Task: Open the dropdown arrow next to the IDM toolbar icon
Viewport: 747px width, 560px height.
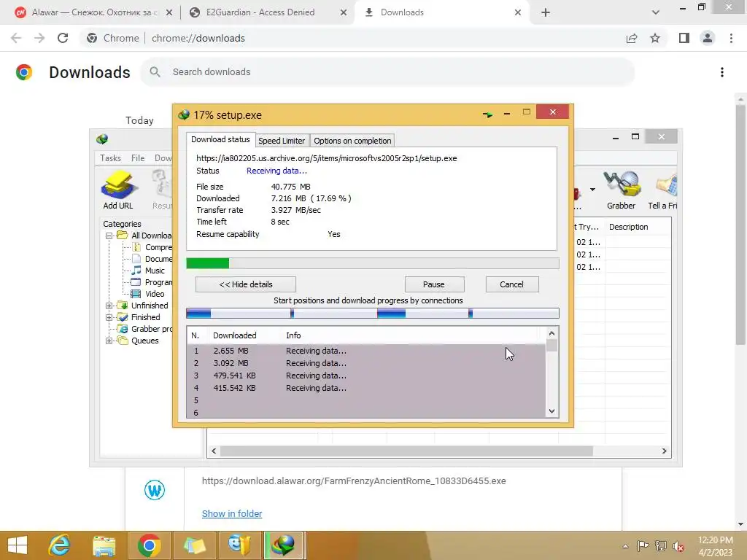Action: [x=592, y=190]
